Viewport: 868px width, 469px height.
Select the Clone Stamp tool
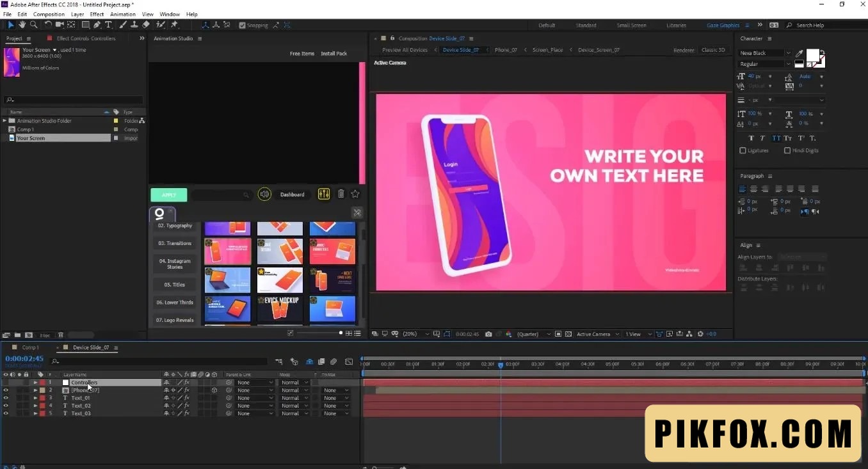tap(134, 25)
